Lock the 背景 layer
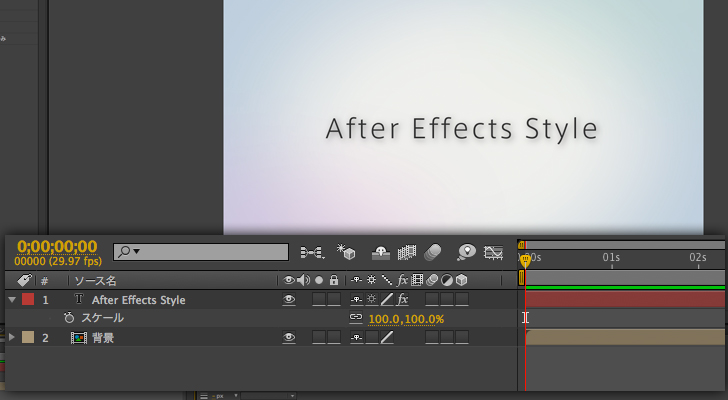Viewport: 728px width, 400px height. [x=334, y=337]
